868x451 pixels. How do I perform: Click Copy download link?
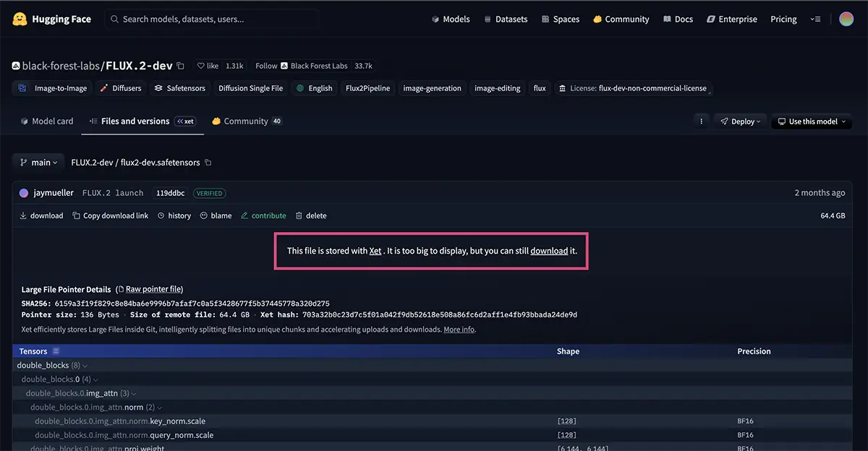[x=111, y=215]
